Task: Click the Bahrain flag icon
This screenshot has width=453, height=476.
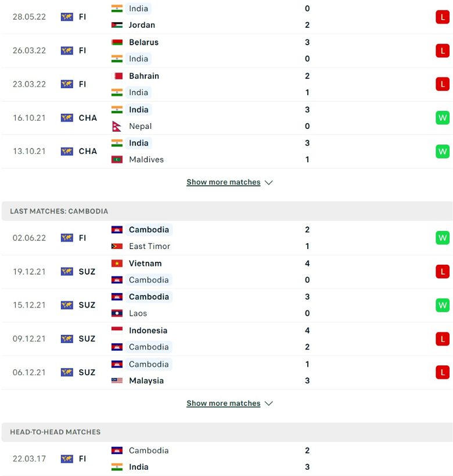Action: click(x=117, y=76)
